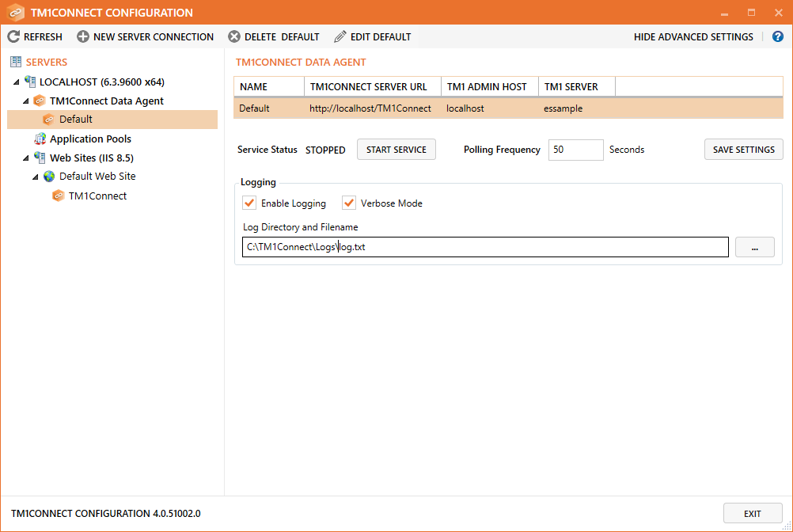Select the Default Web Site tree item
The height and width of the screenshot is (532, 793).
97,177
